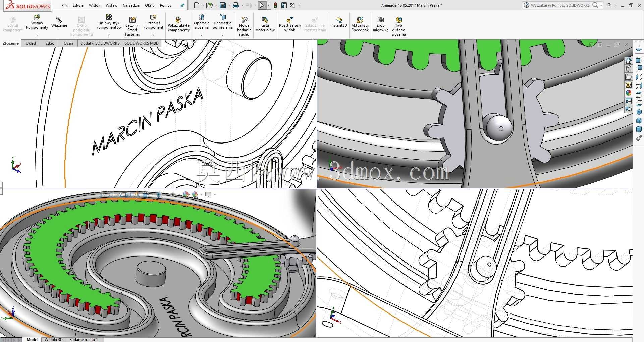This screenshot has height=342, width=644.
Task: Switch to the Szkic tab
Action: click(x=50, y=43)
